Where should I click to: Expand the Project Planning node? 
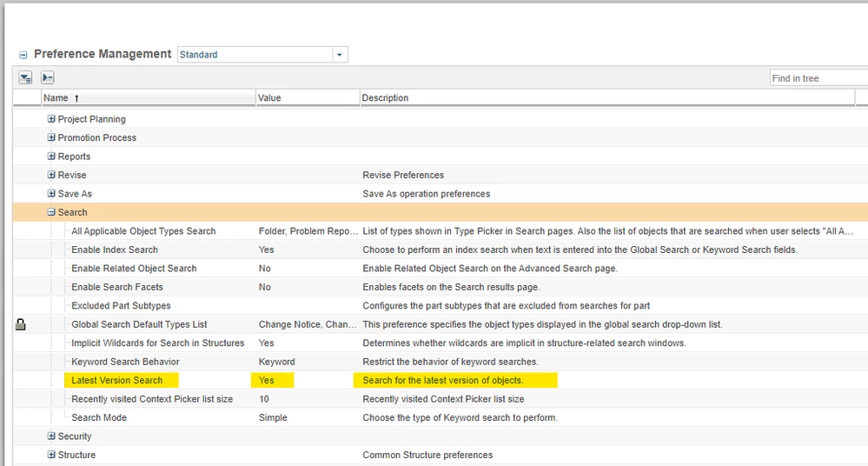51,118
